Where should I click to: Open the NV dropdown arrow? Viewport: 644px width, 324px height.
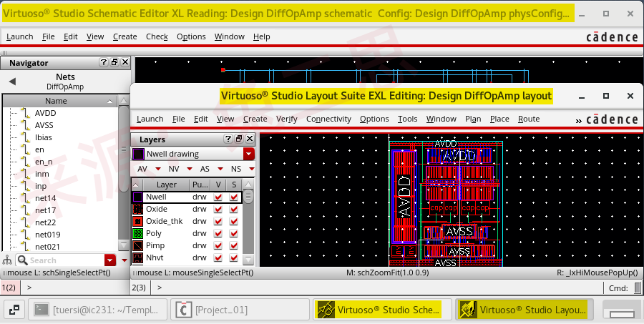(x=190, y=169)
